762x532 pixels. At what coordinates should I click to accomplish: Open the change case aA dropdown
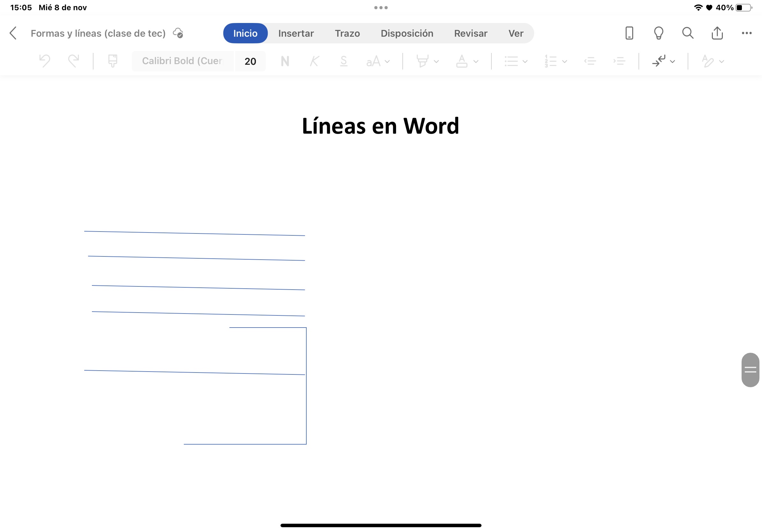(378, 61)
